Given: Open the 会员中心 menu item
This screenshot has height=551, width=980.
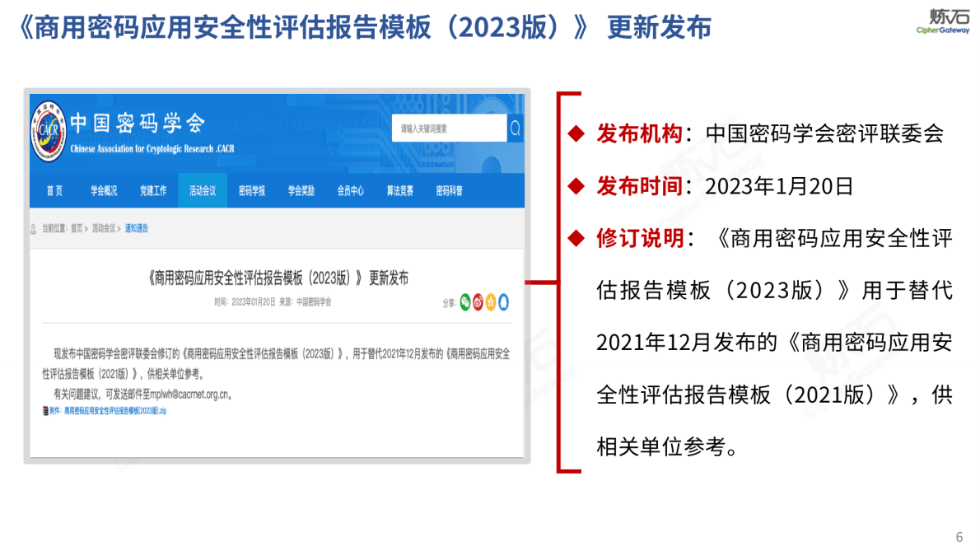Looking at the screenshot, I should [x=350, y=190].
